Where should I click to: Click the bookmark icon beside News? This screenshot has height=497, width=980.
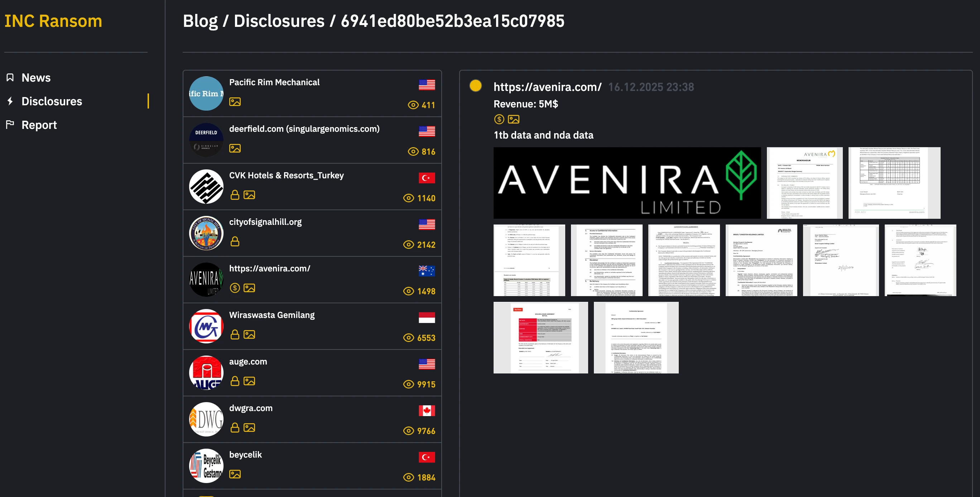click(x=10, y=77)
